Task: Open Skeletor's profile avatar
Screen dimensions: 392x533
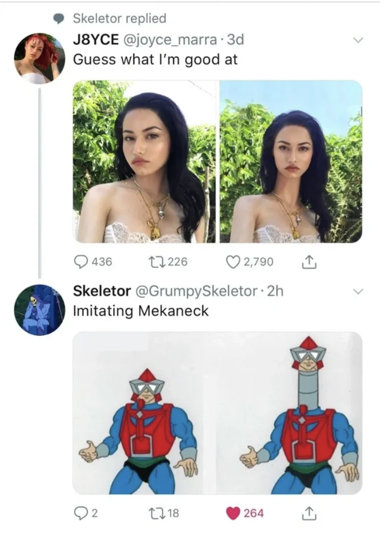Action: 39,310
